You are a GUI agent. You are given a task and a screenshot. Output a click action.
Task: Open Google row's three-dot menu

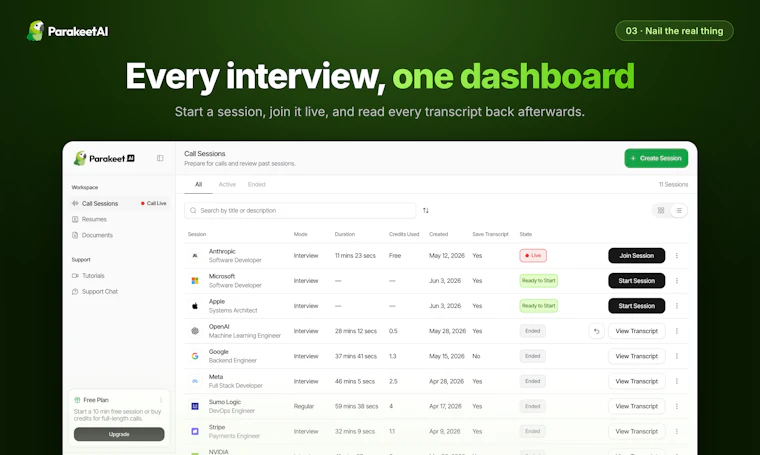tap(677, 356)
